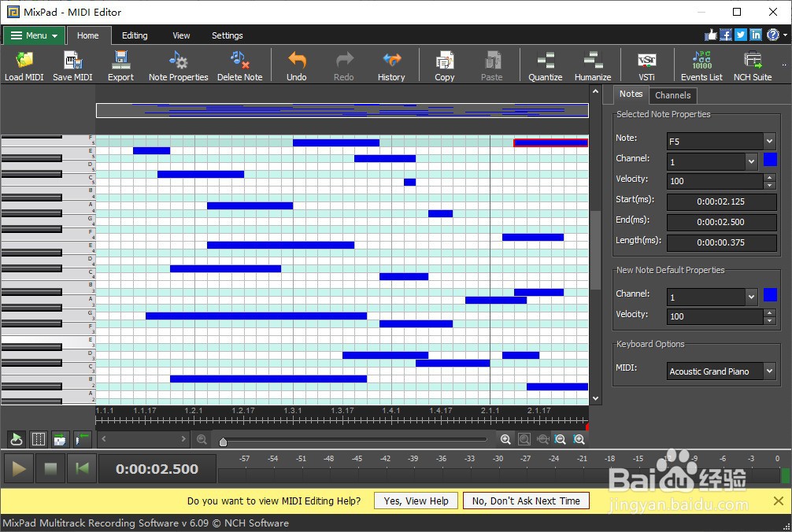
Task: Switch to the Home tab
Action: click(x=88, y=35)
